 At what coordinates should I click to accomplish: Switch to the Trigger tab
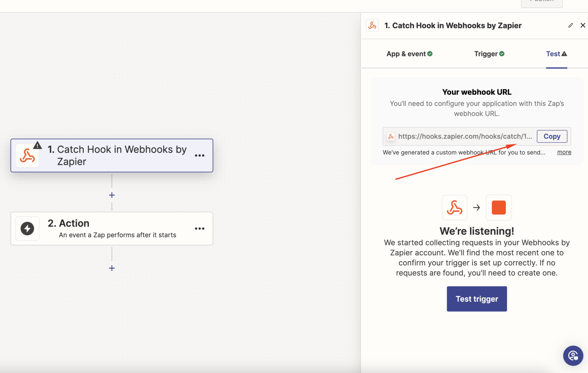coord(489,54)
